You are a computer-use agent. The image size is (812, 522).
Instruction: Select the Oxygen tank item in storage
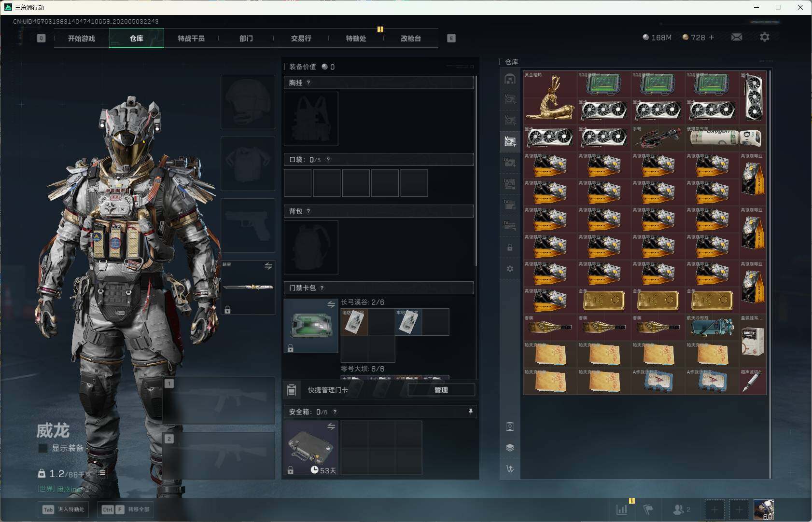point(726,138)
